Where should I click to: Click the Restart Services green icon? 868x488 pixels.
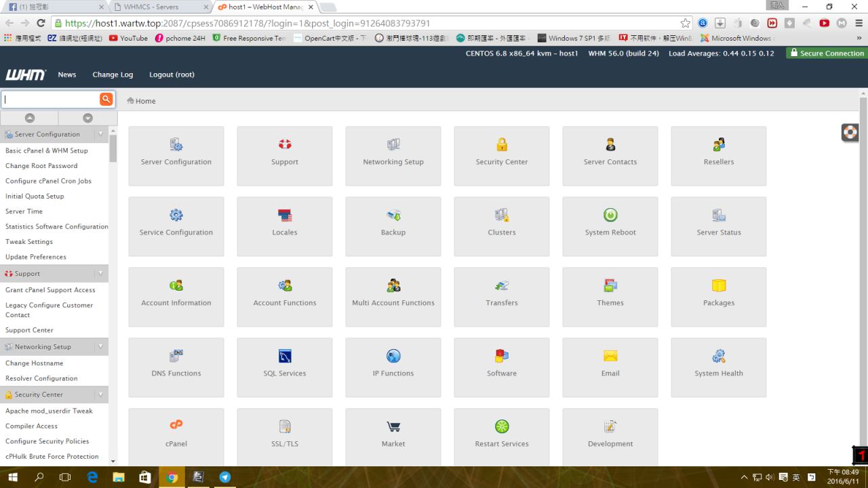tap(502, 427)
